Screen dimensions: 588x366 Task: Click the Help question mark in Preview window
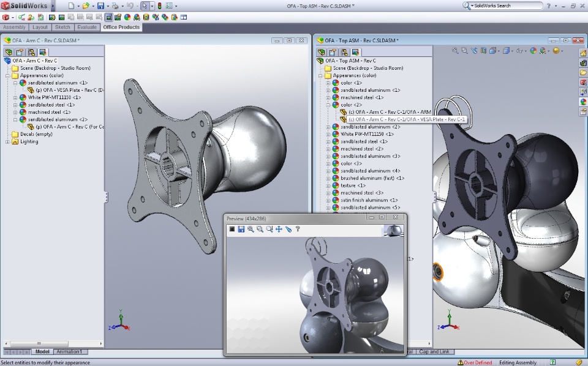pos(298,228)
